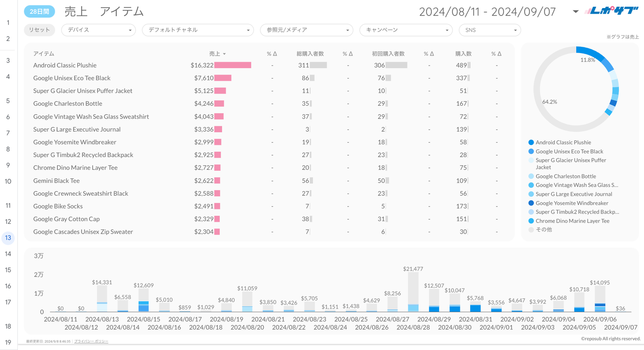Open the デバイス dropdown filter
The image size is (644, 350).
[98, 30]
